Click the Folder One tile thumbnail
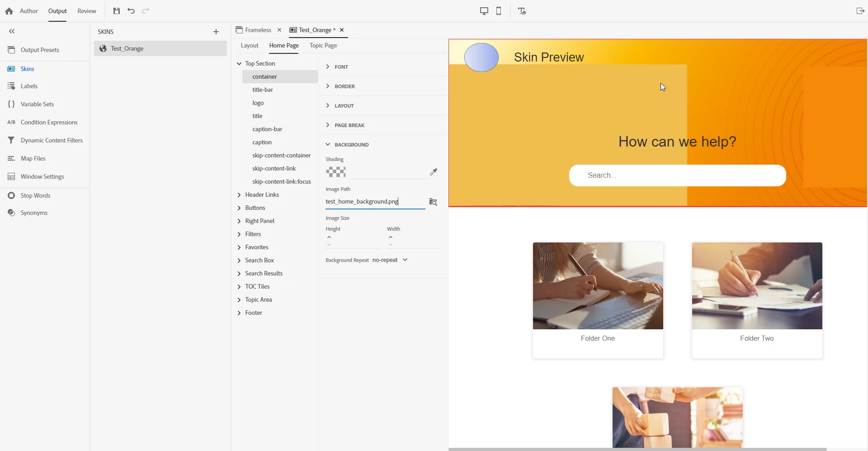The image size is (868, 451). (598, 286)
